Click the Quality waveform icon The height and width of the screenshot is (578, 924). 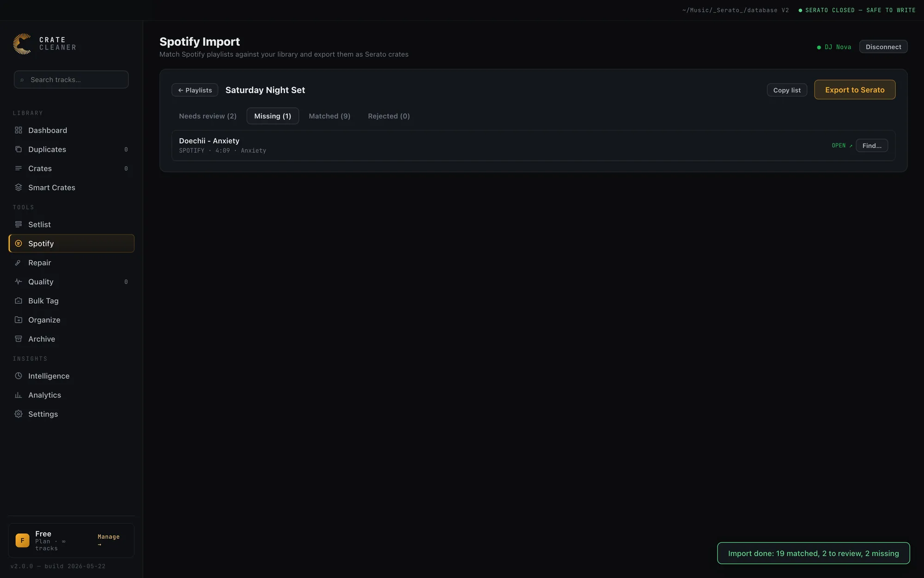pyautogui.click(x=18, y=282)
